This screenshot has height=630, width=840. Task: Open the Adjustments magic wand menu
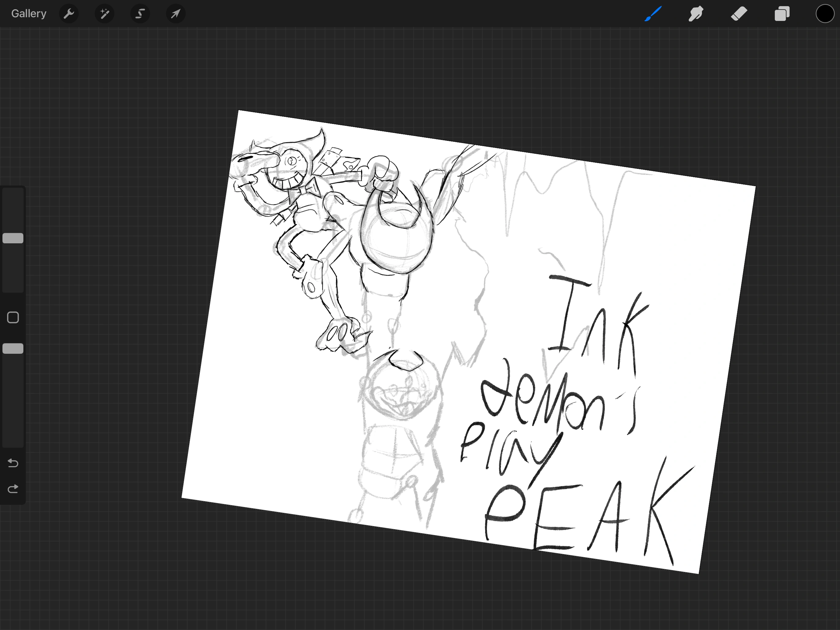click(x=105, y=13)
